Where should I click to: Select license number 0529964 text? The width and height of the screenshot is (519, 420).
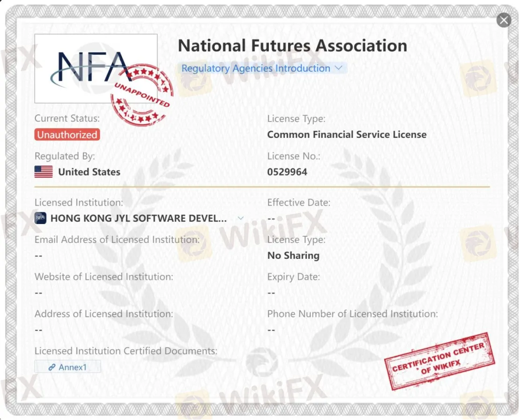287,172
